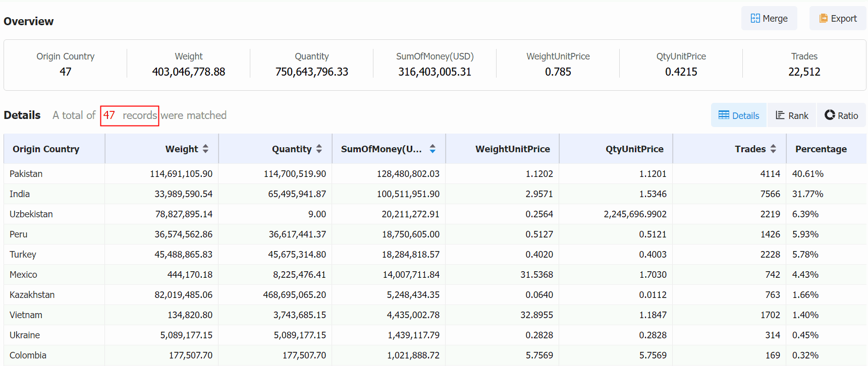
Task: Click Ukraine percentage 0.45%
Action: click(805, 335)
